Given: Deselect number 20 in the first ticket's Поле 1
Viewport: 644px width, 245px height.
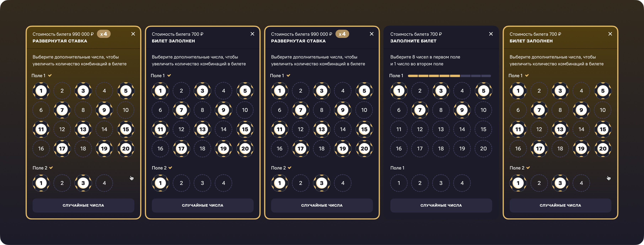Looking at the screenshot, I should [125, 149].
